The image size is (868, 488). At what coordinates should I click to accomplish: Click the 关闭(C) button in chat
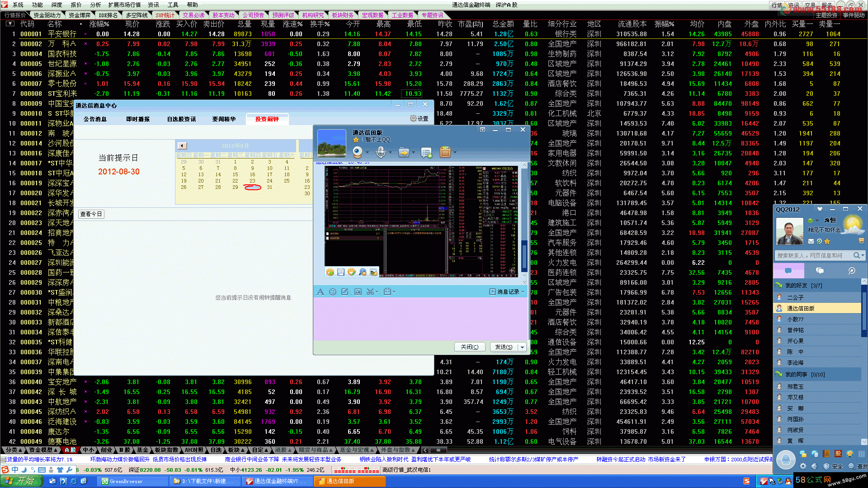[469, 347]
